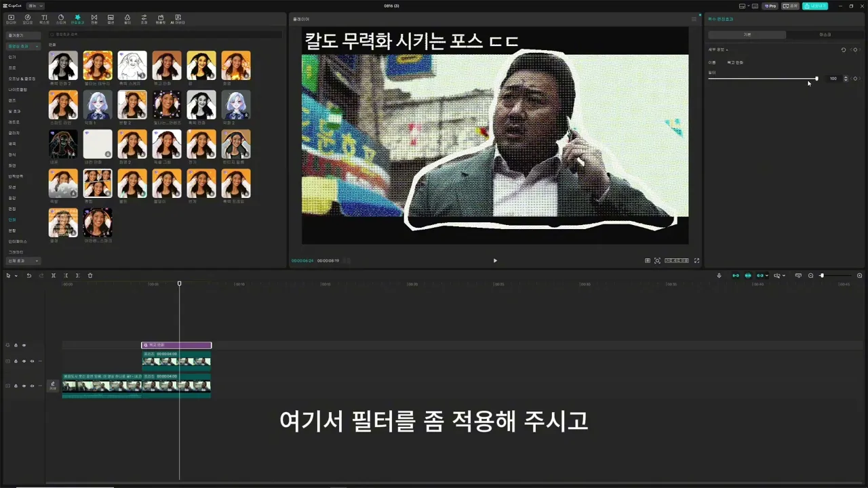Click the cover edit icon on main track
This screenshot has width=868, height=488.
pyautogui.click(x=53, y=386)
